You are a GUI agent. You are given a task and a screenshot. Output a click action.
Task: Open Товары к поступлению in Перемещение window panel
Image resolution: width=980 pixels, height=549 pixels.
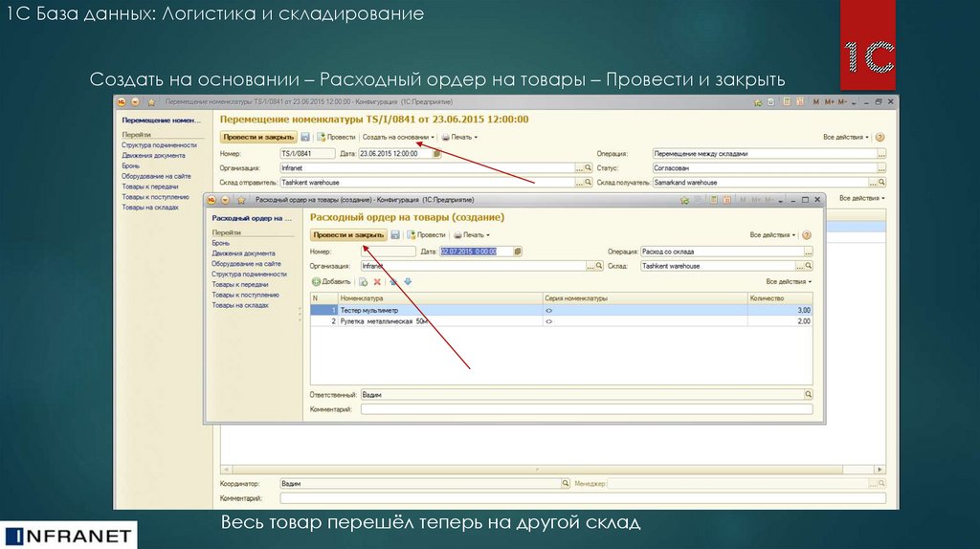click(x=155, y=197)
